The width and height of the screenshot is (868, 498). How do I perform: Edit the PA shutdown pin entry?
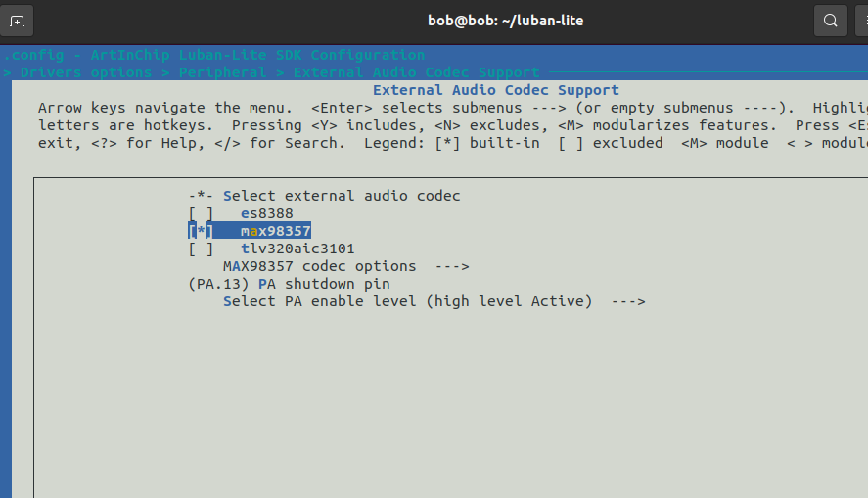click(289, 285)
